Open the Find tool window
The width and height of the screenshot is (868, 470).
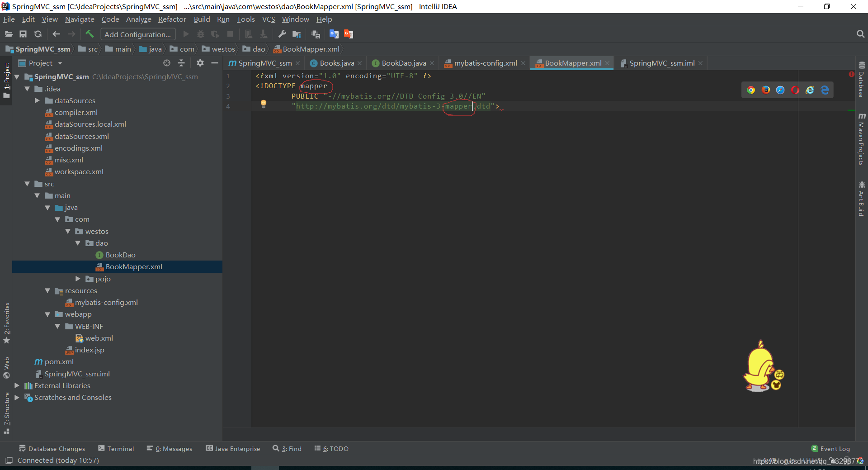click(287, 449)
